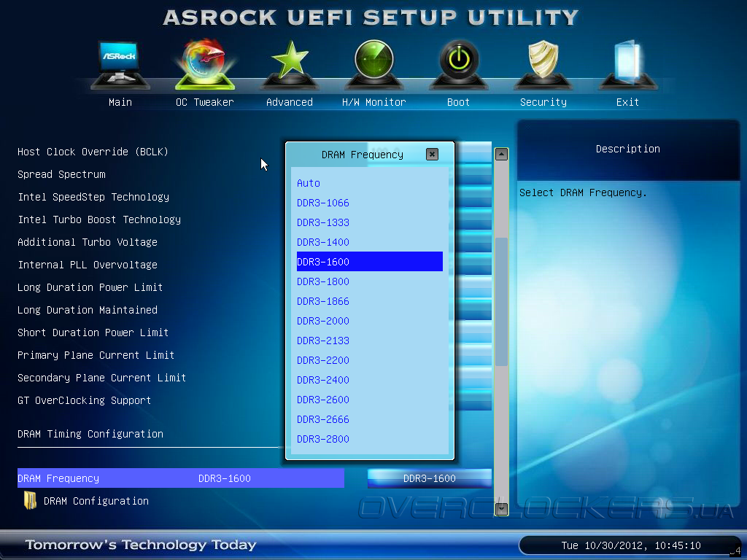
Task: Choose DDR3-2133 frequency option
Action: pyautogui.click(x=370, y=341)
